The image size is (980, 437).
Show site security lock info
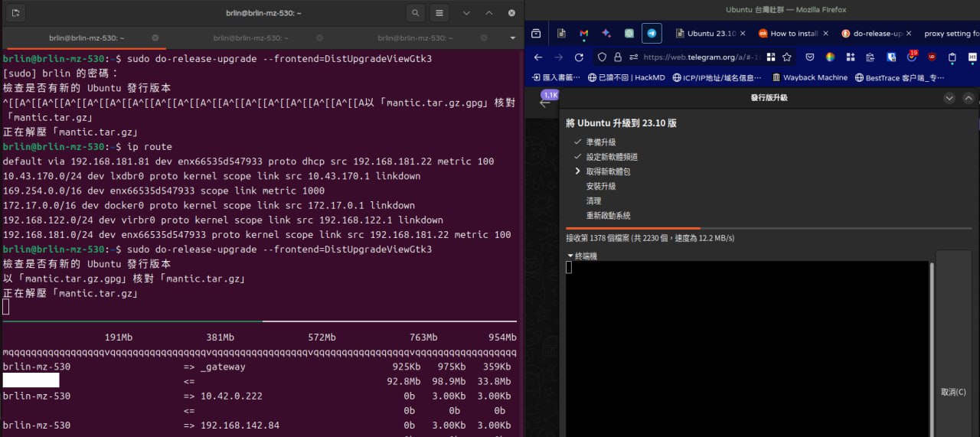pyautogui.click(x=618, y=57)
